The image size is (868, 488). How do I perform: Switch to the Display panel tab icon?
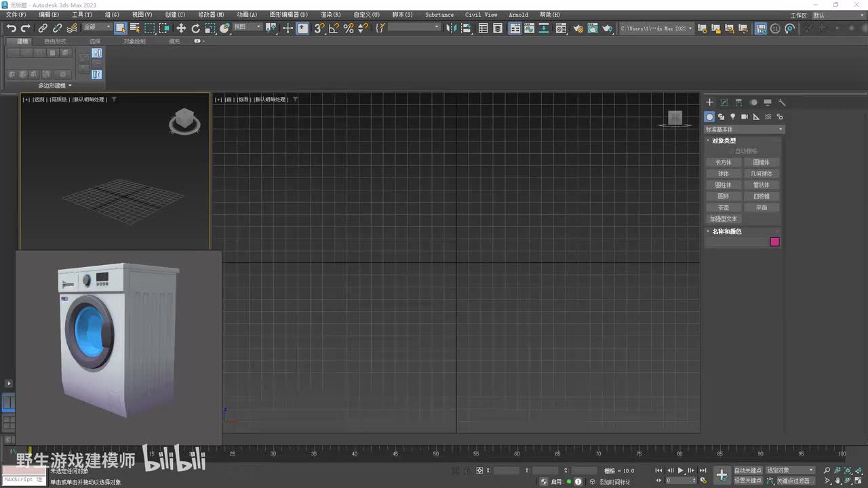pos(768,102)
